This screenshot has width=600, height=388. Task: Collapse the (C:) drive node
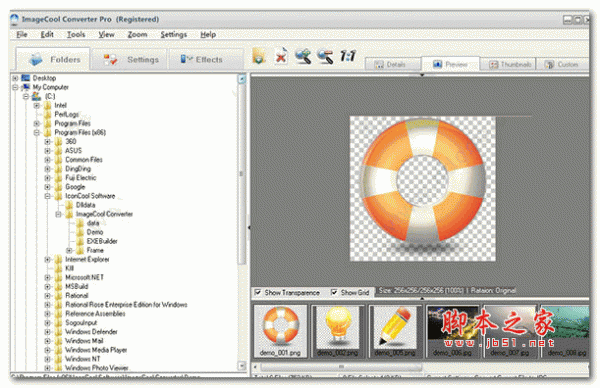(x=26, y=96)
